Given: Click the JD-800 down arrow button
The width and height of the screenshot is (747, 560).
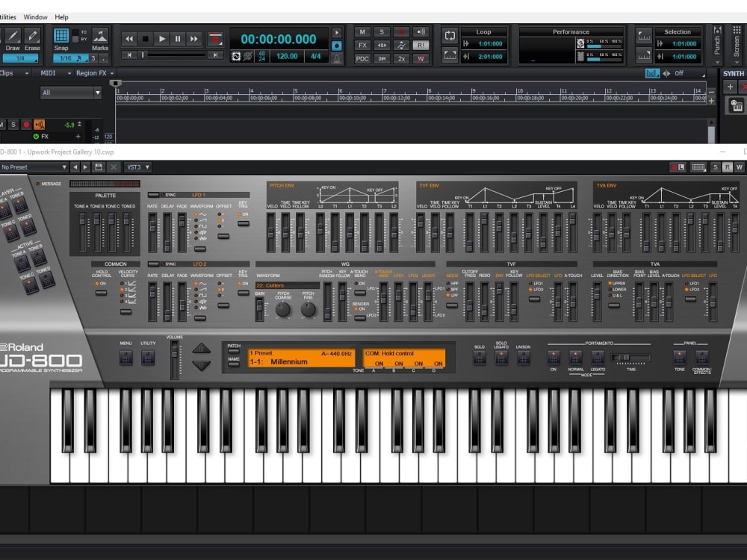Looking at the screenshot, I should (x=201, y=365).
